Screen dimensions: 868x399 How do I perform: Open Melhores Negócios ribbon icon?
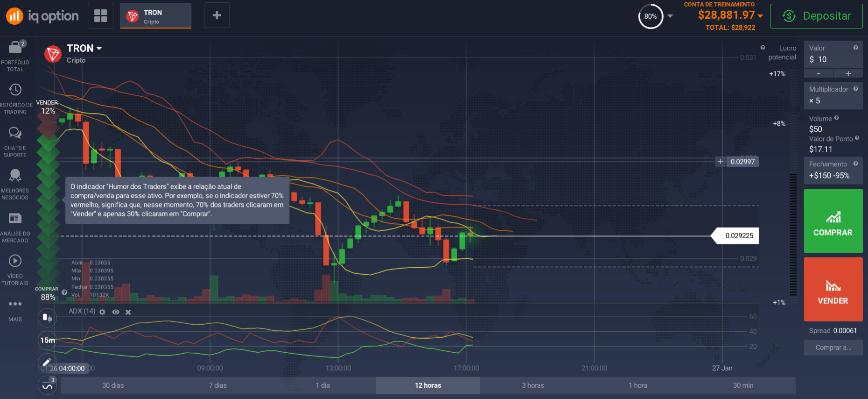(15, 175)
